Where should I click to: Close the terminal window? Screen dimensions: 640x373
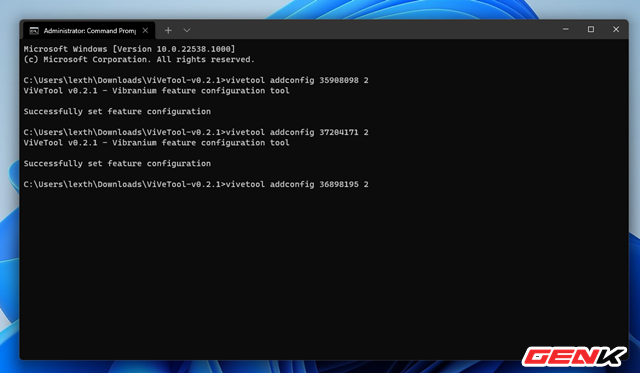tap(616, 29)
